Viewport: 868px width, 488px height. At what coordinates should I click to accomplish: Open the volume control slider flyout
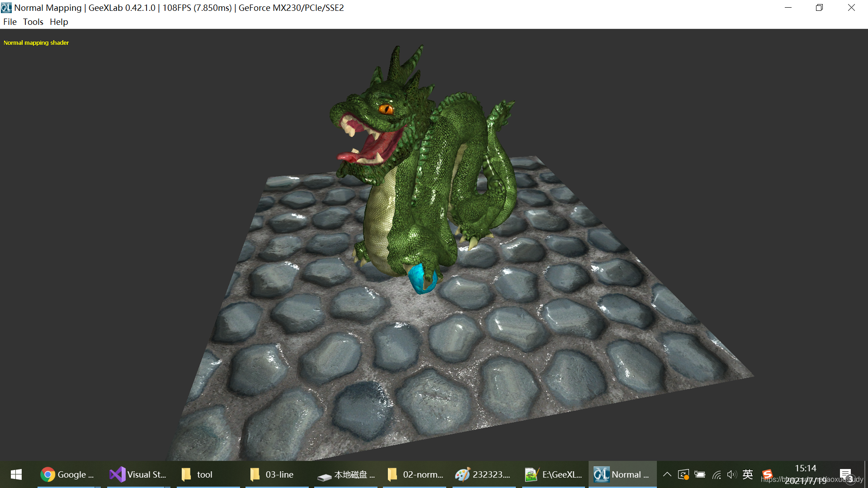coord(731,474)
